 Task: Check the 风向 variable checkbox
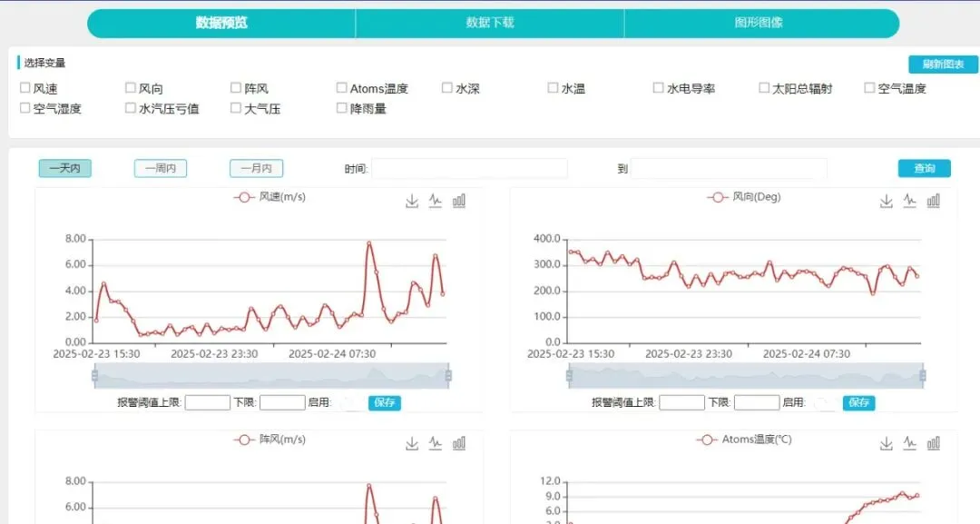[x=131, y=87]
